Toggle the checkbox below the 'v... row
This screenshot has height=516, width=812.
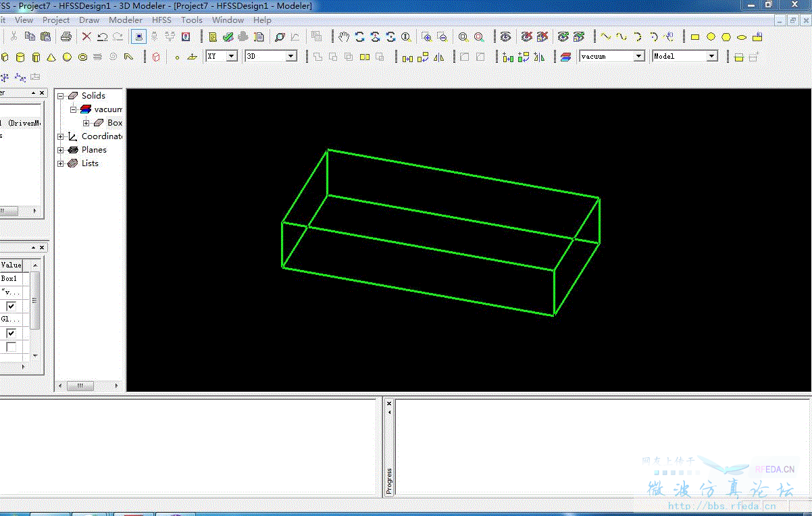click(x=11, y=306)
